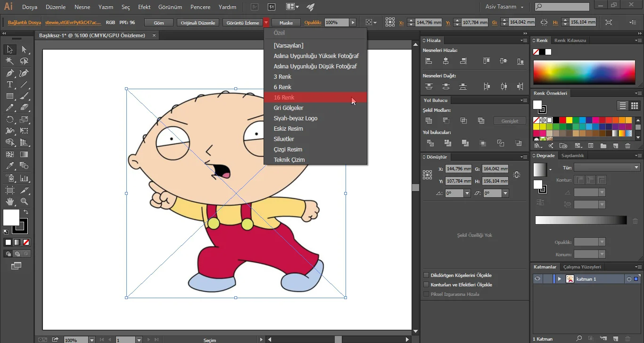Choose Siyah-beyaz Logo preset
This screenshot has height=343, width=644.
pos(315,118)
